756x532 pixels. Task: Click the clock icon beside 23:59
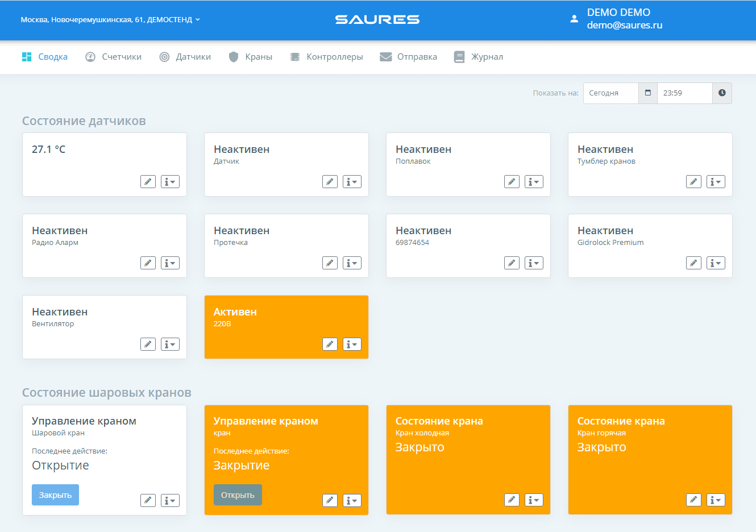[722, 93]
